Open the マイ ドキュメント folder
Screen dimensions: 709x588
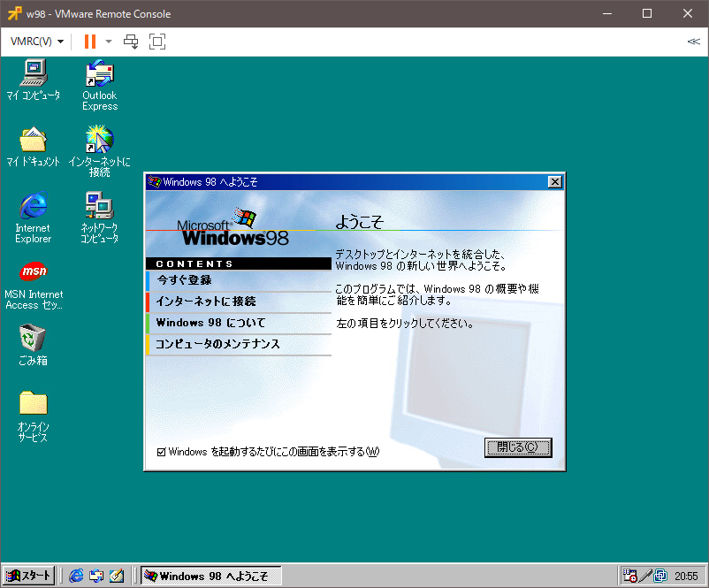(x=33, y=139)
